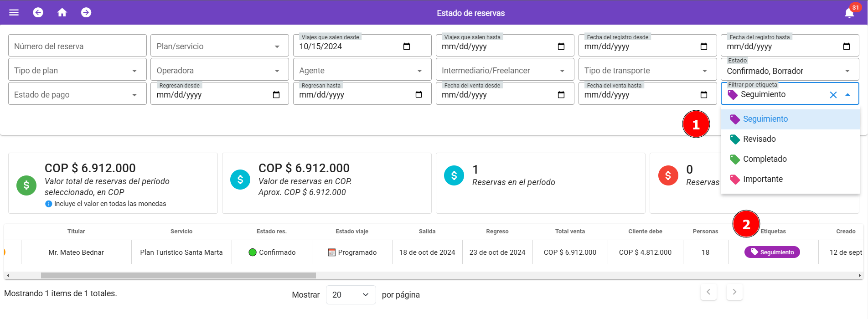Select the Completado tag option
This screenshot has width=868, height=319.
[x=790, y=159]
